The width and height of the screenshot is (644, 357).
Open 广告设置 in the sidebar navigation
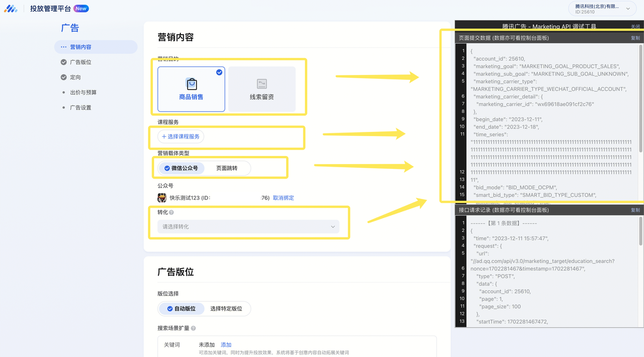80,107
